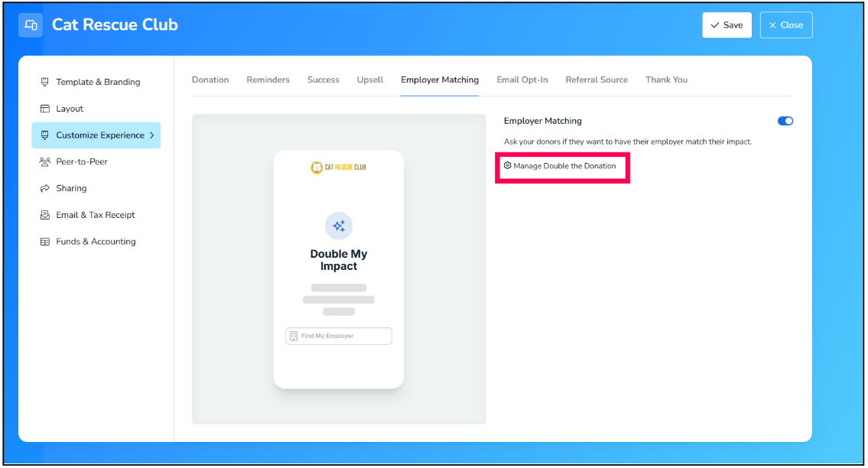
Task: Click the Sharing arrow icon
Action: pyautogui.click(x=45, y=188)
